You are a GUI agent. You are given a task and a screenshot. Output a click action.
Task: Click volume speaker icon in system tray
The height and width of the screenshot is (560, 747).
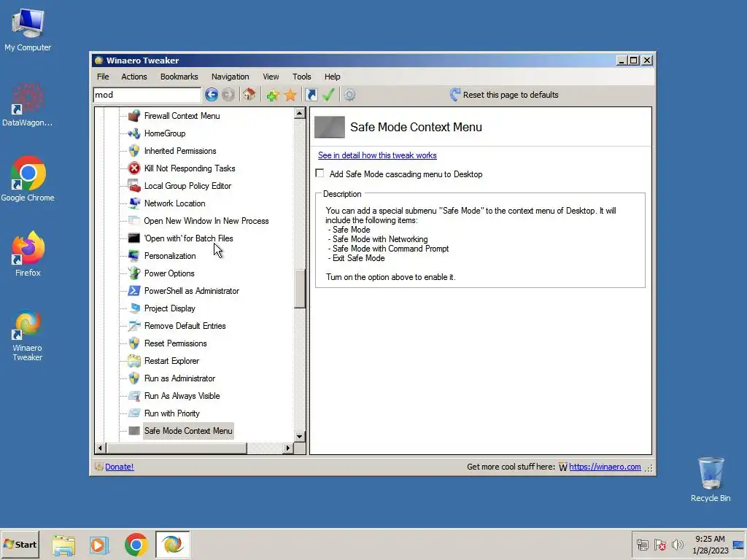coord(677,544)
